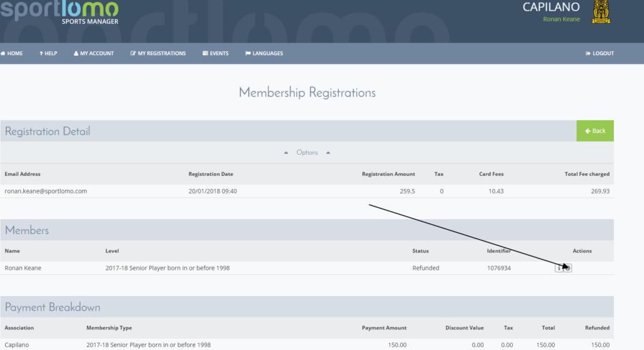The width and height of the screenshot is (644, 350).
Task: Click the circular action icon for Ronan Keane
Action: point(568,268)
